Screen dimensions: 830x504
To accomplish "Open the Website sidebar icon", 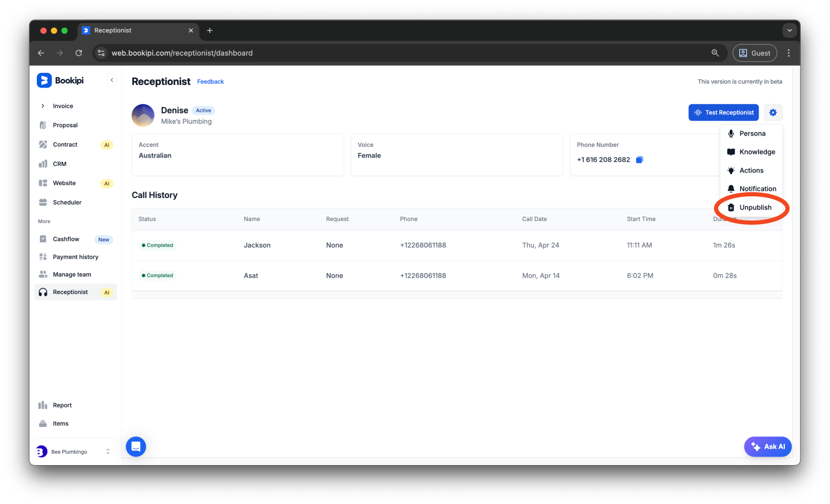I will 43,183.
